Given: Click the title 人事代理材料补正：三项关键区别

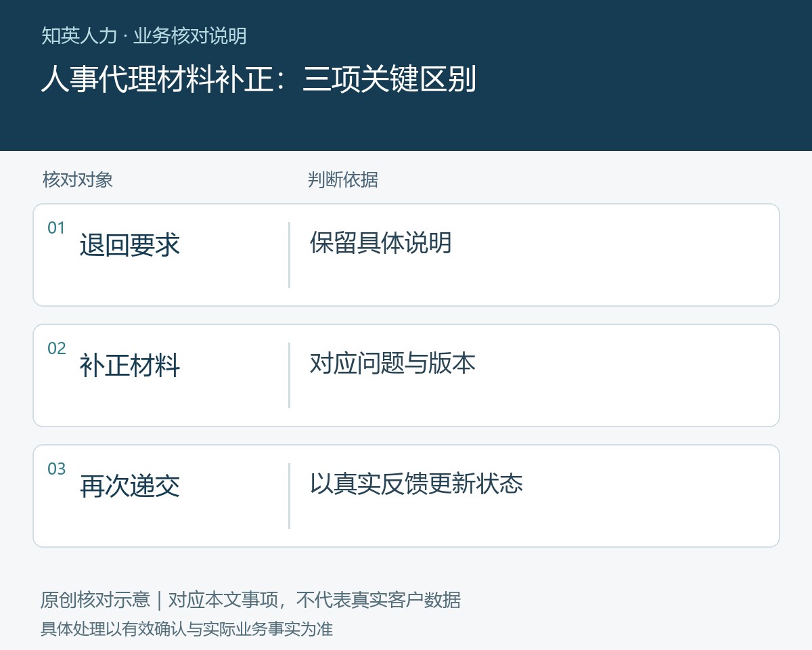Looking at the screenshot, I should pyautogui.click(x=258, y=79).
